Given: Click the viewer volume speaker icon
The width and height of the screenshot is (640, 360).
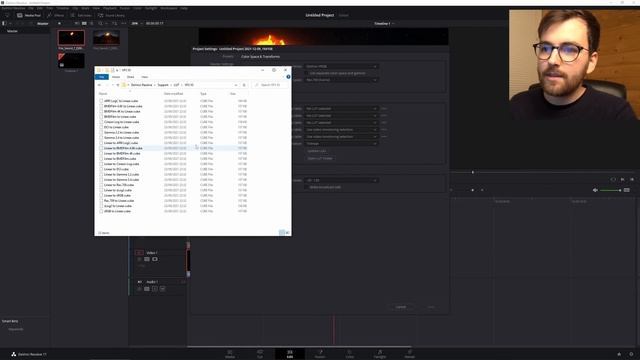Looking at the screenshot, I should pyautogui.click(x=595, y=190).
